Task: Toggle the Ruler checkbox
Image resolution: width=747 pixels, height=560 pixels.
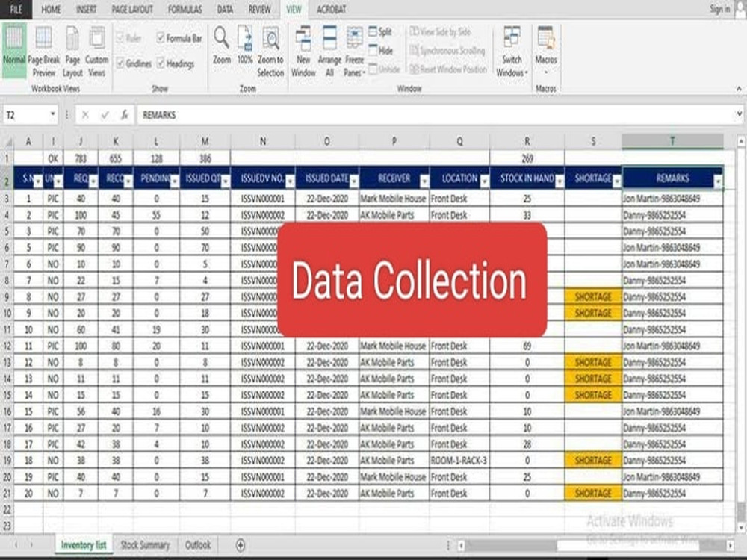Action: tap(120, 37)
